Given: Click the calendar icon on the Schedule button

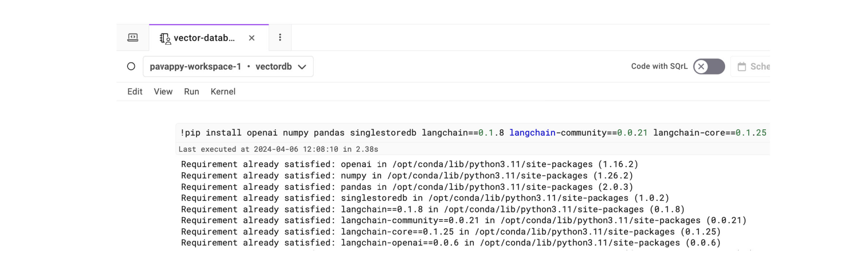Looking at the screenshot, I should 742,66.
